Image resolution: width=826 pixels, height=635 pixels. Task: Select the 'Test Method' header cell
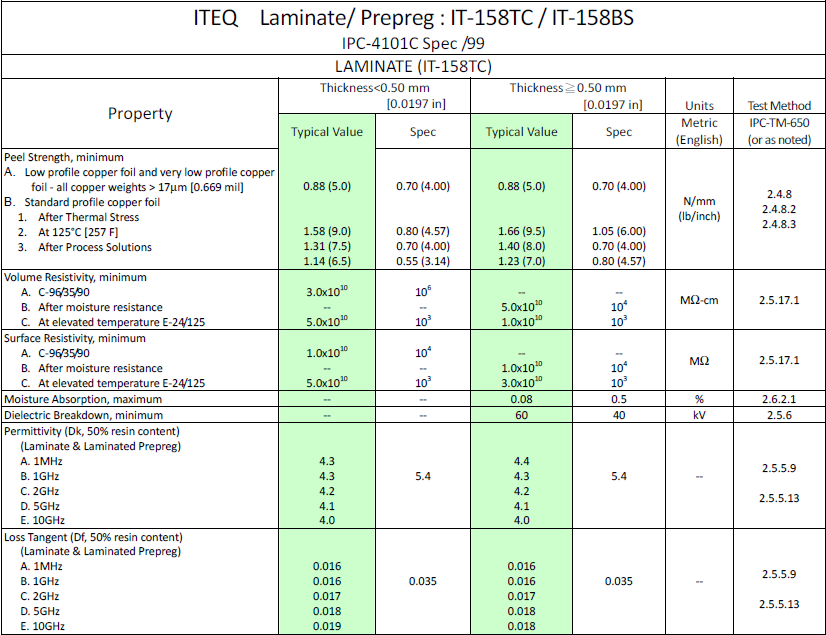[779, 106]
